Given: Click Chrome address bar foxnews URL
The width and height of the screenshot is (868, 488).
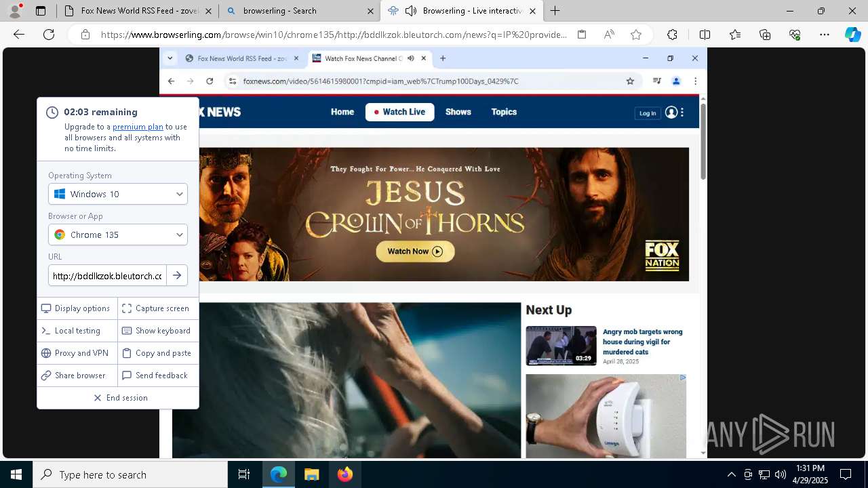Looking at the screenshot, I should pyautogui.click(x=380, y=81).
